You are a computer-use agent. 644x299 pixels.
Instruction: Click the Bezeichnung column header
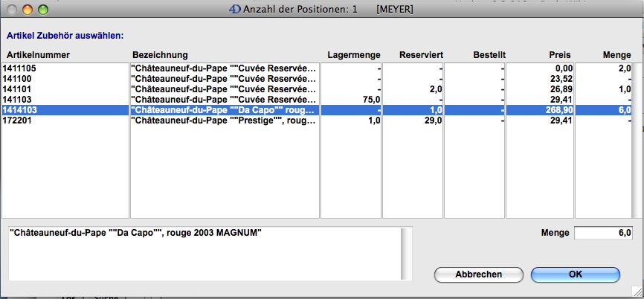(x=160, y=54)
